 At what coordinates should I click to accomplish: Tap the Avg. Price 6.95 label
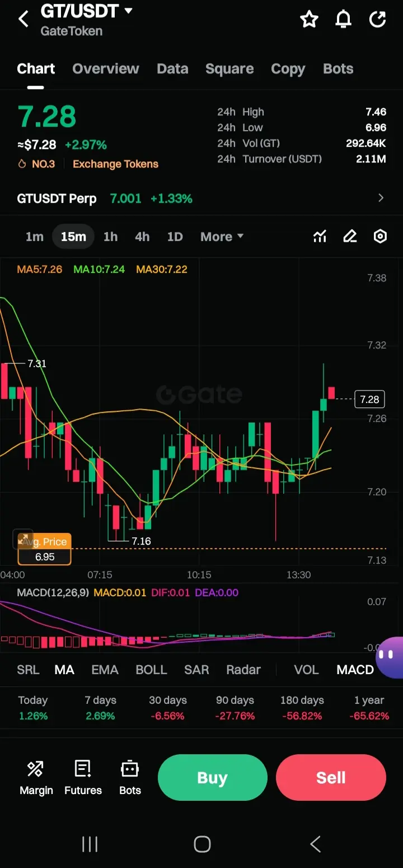coord(45,549)
